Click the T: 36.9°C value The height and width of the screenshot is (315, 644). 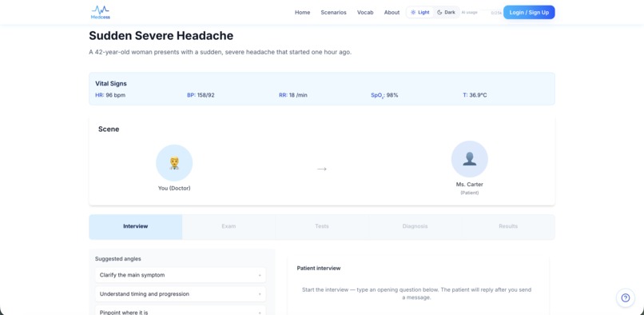coord(475,95)
